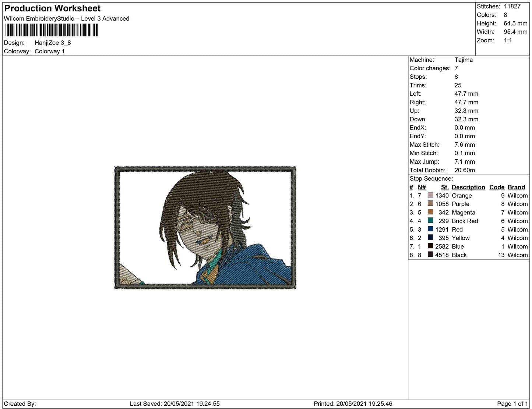Click the 'Stops:' label

pyautogui.click(x=418, y=77)
